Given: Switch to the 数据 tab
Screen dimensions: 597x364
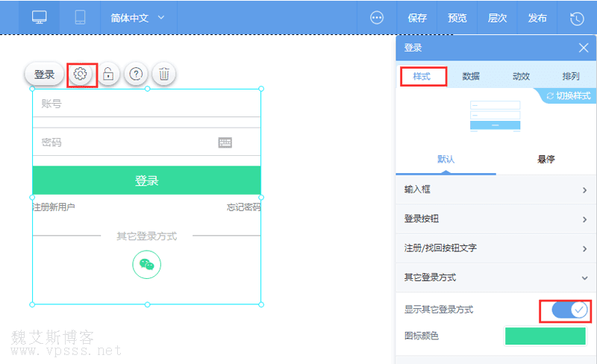Looking at the screenshot, I should [x=471, y=76].
